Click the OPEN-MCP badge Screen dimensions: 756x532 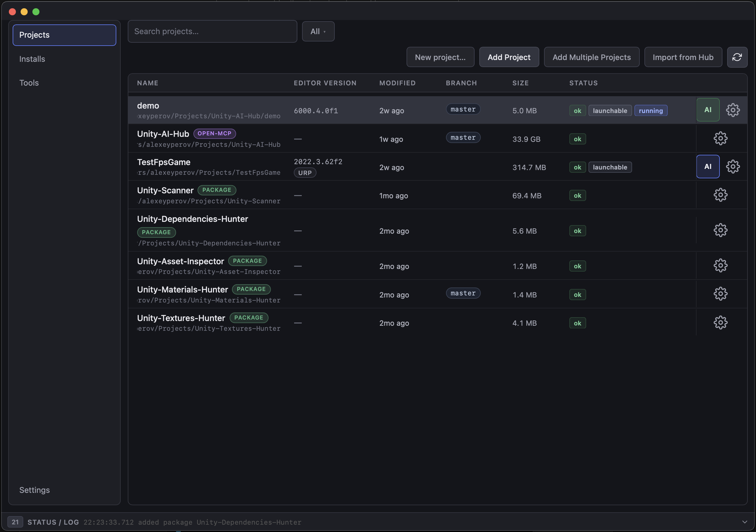click(x=214, y=133)
